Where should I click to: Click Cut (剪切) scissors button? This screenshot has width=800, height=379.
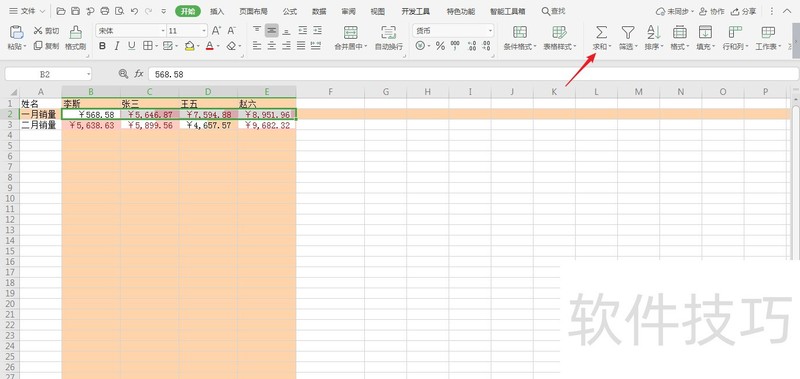(46, 31)
